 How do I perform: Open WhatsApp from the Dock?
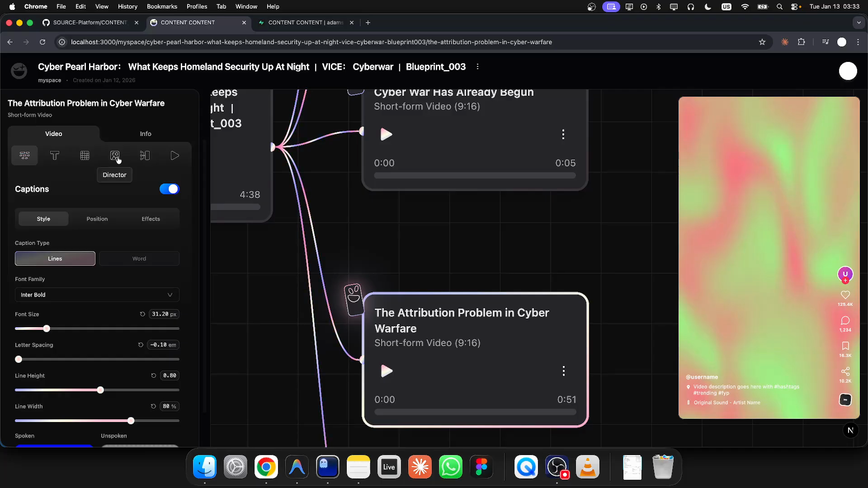(450, 467)
